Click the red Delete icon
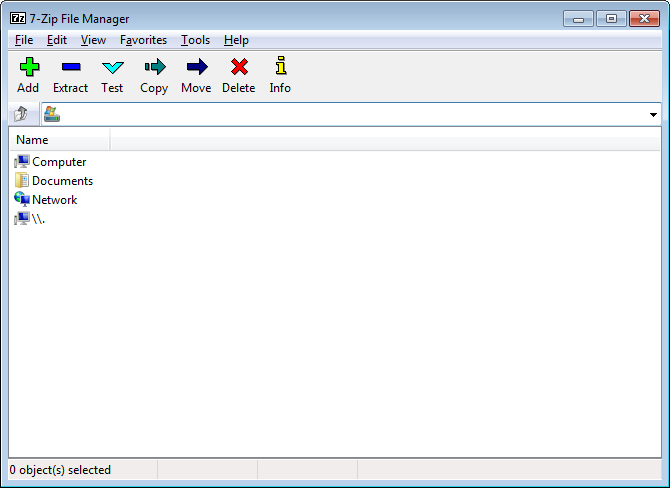Viewport: 670px width, 488px height. click(238, 68)
